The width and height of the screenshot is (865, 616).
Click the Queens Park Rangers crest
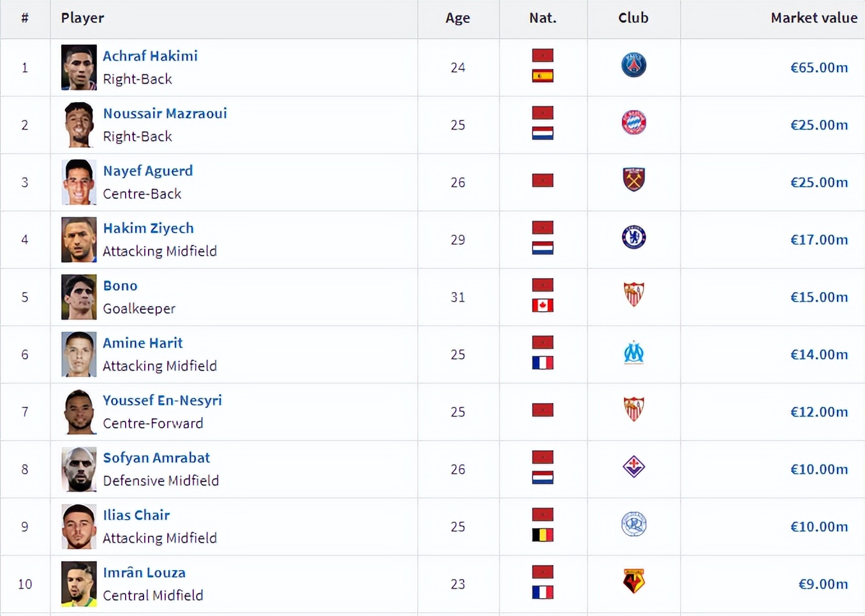tap(633, 524)
